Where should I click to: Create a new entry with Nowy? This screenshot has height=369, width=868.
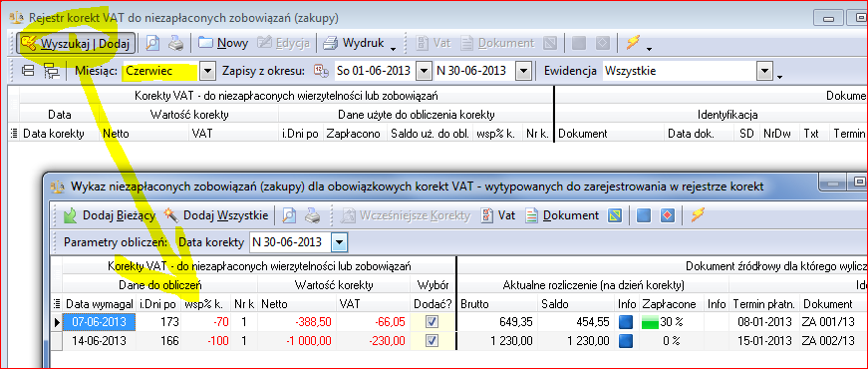point(223,43)
